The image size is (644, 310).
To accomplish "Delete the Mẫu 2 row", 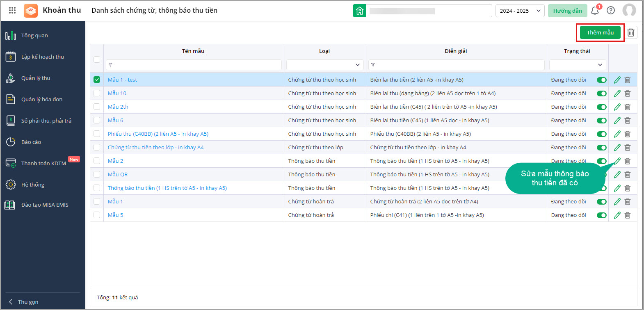I will point(628,161).
